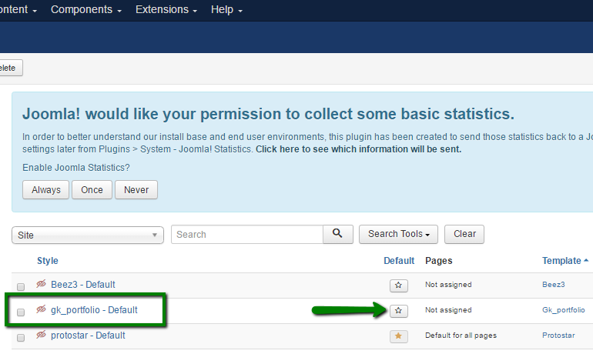This screenshot has height=364, width=593.
Task: Click the Always statistics button
Action: [x=45, y=190]
